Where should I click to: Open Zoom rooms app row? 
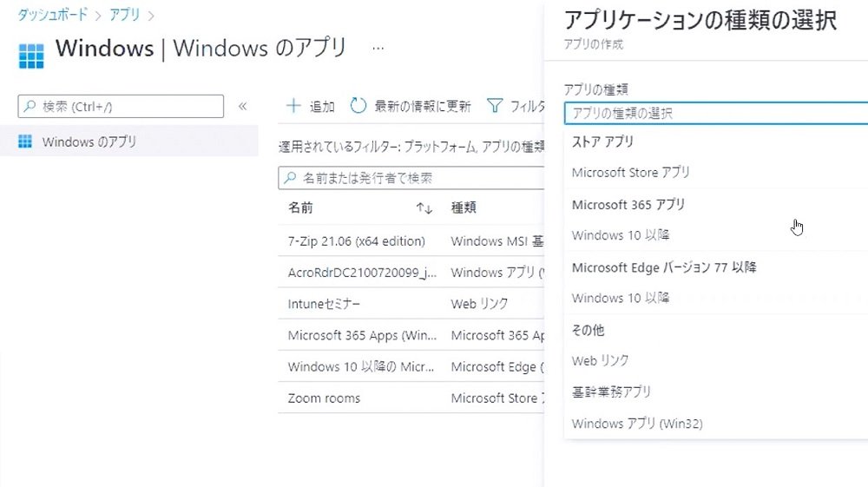click(324, 398)
